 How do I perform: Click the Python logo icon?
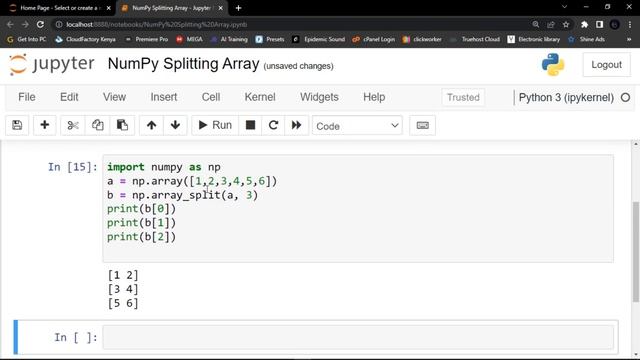(x=553, y=64)
